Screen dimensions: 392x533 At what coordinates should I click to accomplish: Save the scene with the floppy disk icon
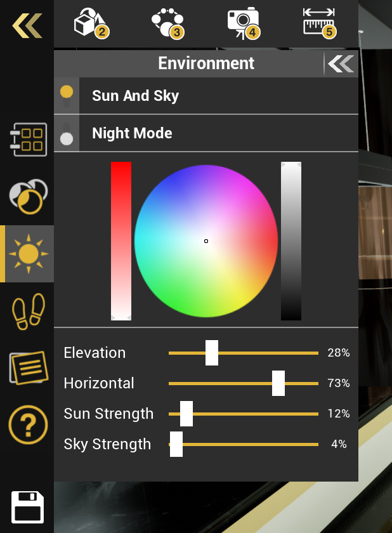[27, 507]
